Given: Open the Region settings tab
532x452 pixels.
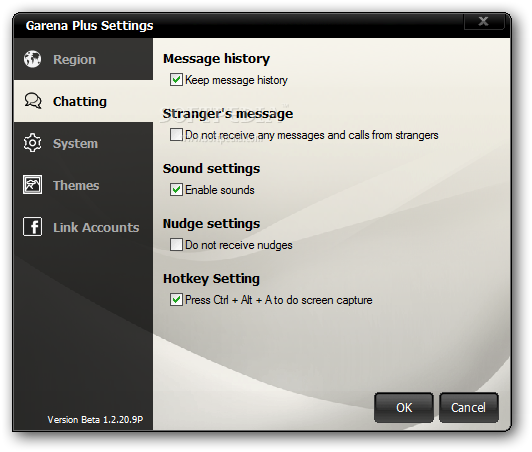Looking at the screenshot, I should point(83,59).
